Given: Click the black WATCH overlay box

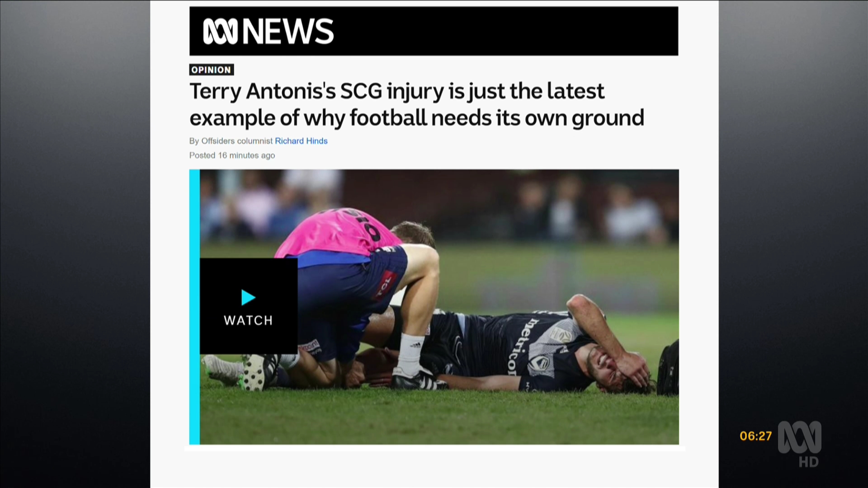Looking at the screenshot, I should (249, 306).
